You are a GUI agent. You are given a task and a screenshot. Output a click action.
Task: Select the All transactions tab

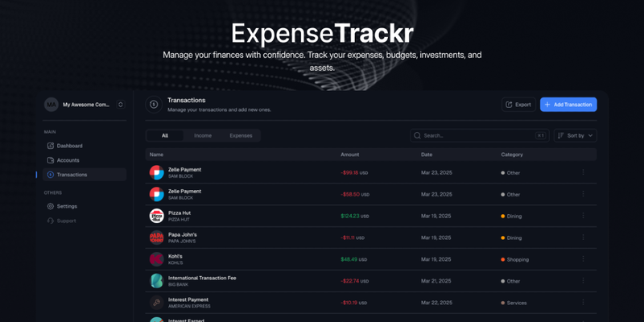pos(165,135)
